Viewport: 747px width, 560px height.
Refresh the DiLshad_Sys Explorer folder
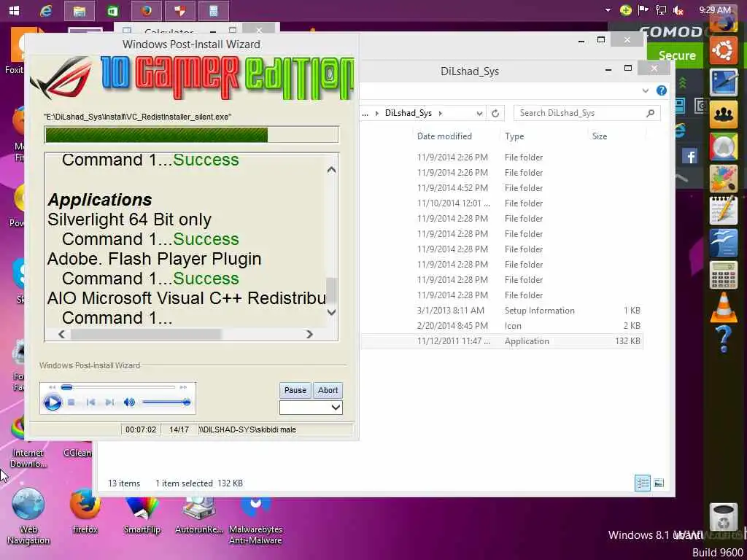click(495, 113)
